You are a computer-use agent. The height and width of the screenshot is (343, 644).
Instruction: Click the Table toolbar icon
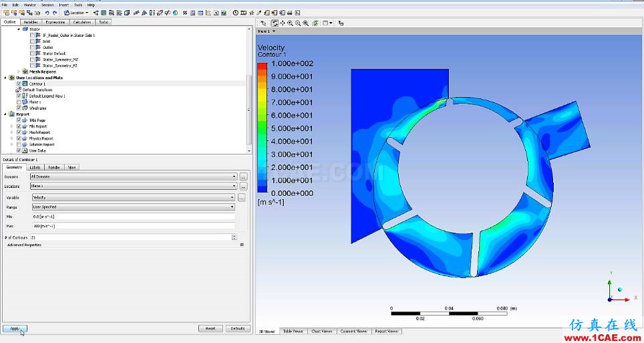pyautogui.click(x=201, y=13)
